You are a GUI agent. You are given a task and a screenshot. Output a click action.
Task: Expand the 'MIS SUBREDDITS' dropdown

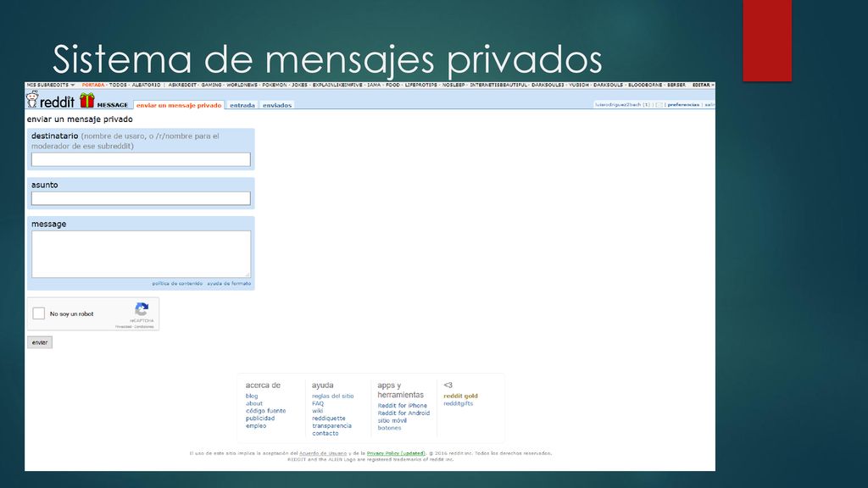[50, 86]
